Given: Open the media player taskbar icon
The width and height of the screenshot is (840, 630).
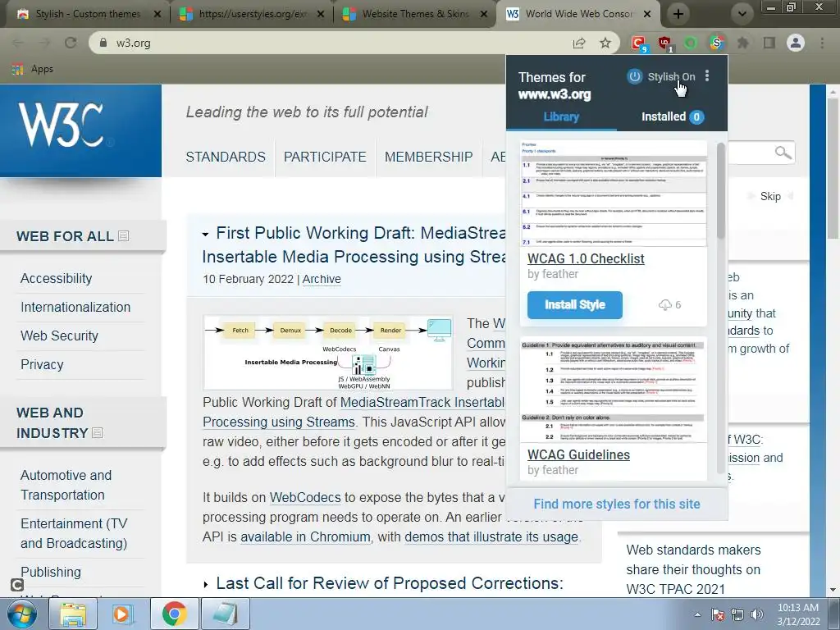Looking at the screenshot, I should click(x=122, y=614).
